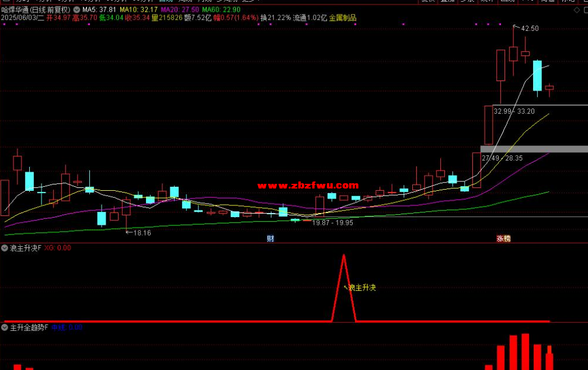Click the turnover rate 21.22% value
The image size is (588, 370).
pos(279,18)
